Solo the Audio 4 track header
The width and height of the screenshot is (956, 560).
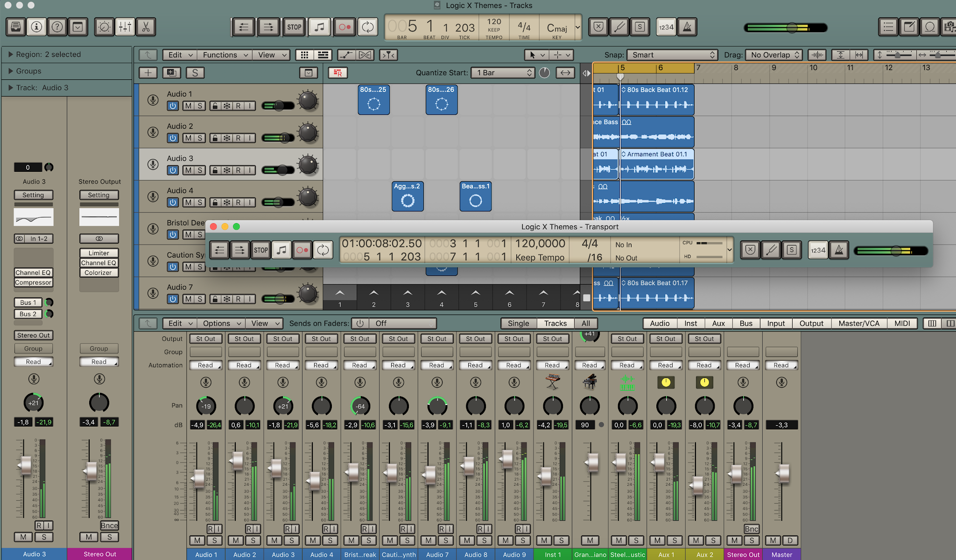200,203
